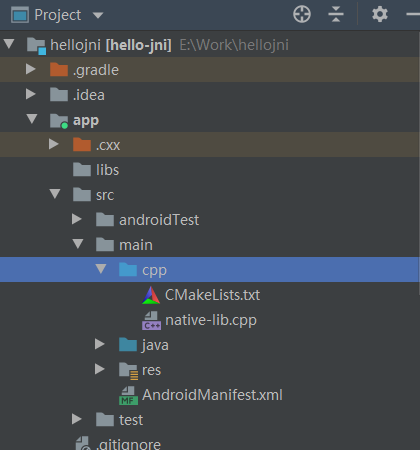Screen dimensions: 420x450
Task: Select the 'CMakeLists.txt' file name
Action: click(212, 295)
